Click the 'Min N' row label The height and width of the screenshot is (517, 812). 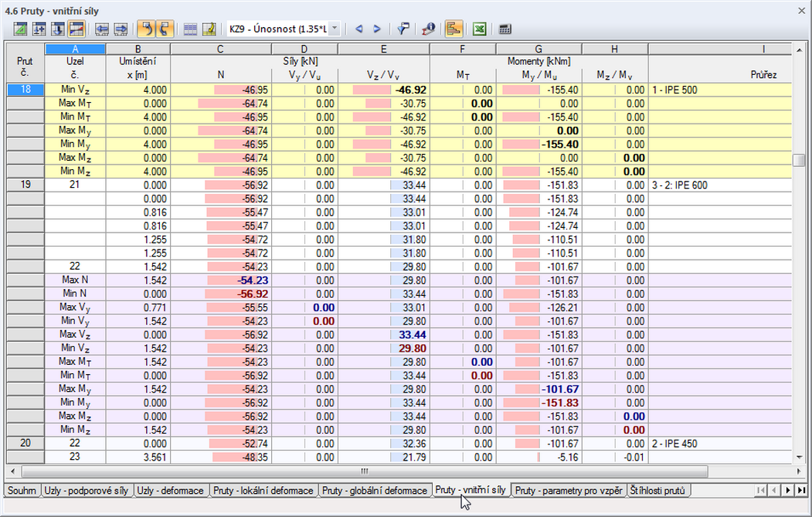(75, 293)
